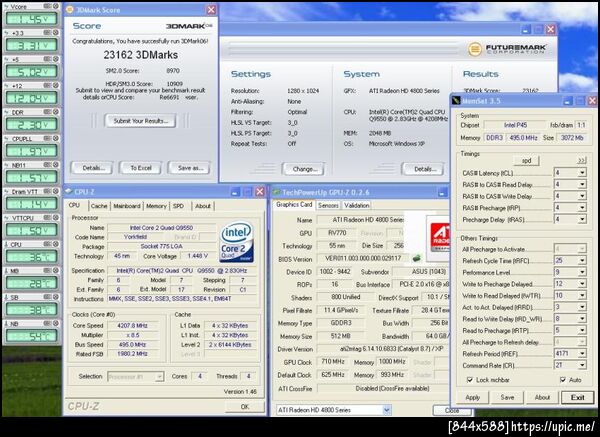The image size is (600, 437).
Task: Click the small settings icon in the +5 row
Action: click(x=47, y=59)
